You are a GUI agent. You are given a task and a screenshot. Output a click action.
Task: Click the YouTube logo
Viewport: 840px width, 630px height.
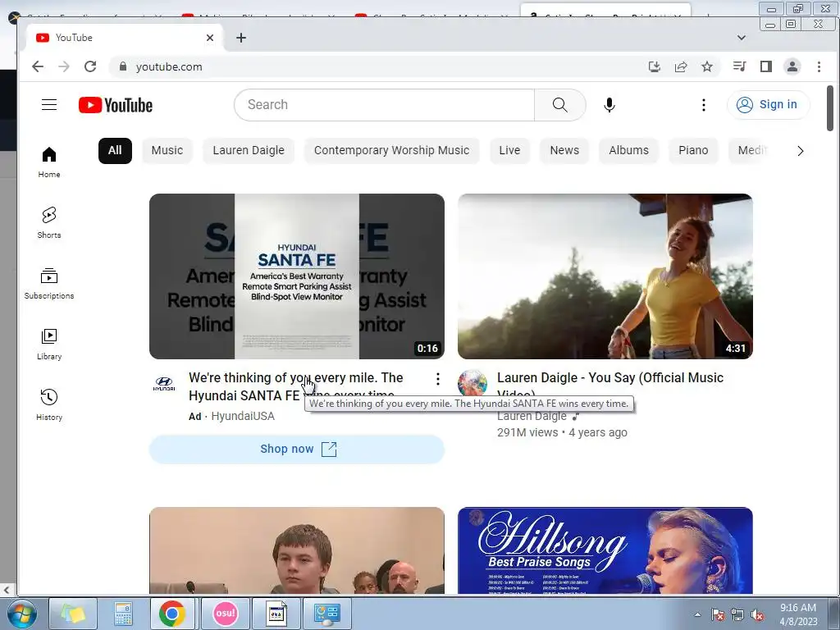pyautogui.click(x=115, y=105)
